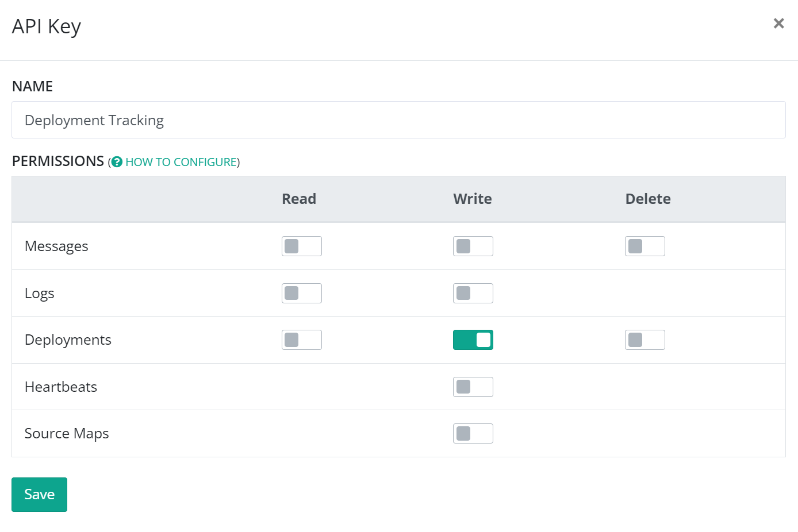Click the Save button
The width and height of the screenshot is (798, 532).
[39, 495]
